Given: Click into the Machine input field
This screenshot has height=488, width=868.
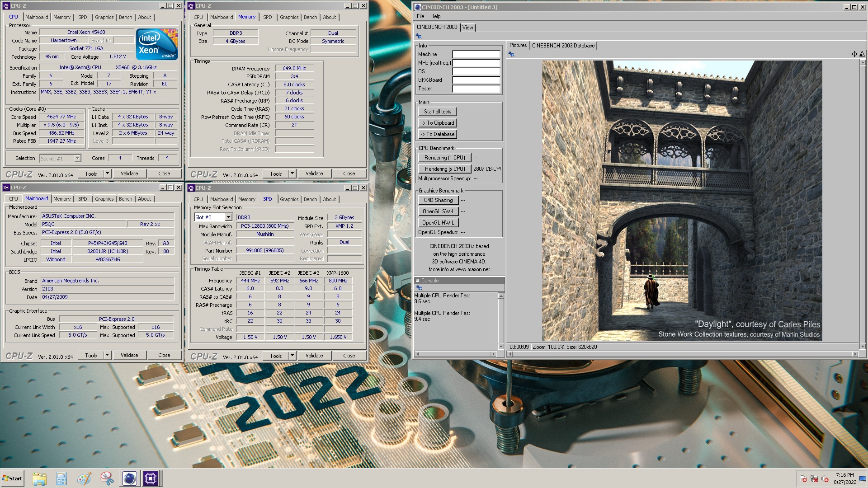Looking at the screenshot, I should [x=476, y=54].
